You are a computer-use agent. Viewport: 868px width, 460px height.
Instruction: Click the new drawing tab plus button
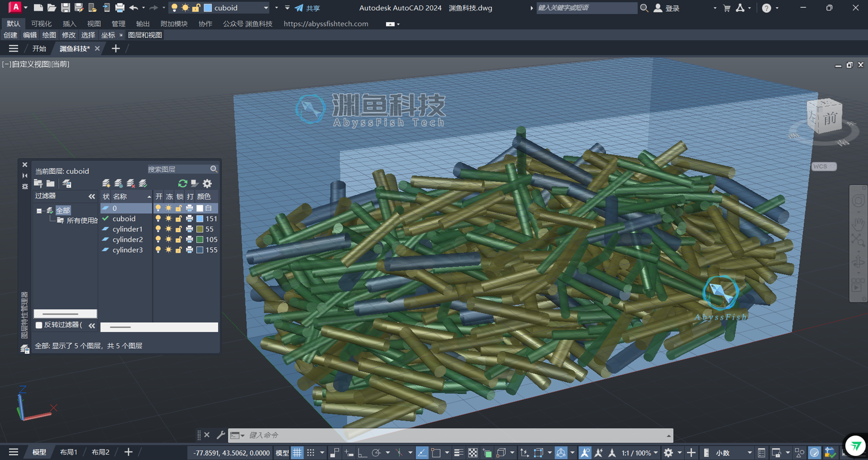tap(115, 49)
